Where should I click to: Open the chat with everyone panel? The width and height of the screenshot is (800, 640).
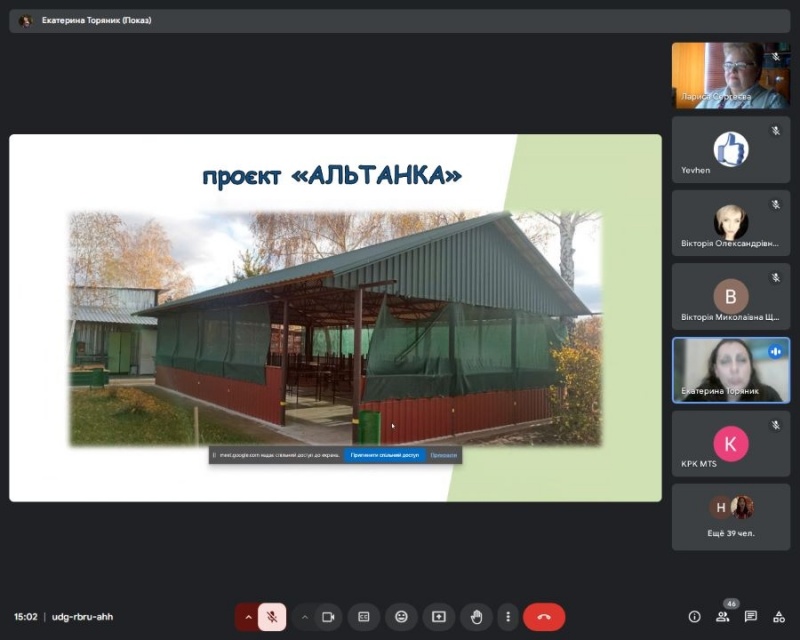tap(750, 617)
